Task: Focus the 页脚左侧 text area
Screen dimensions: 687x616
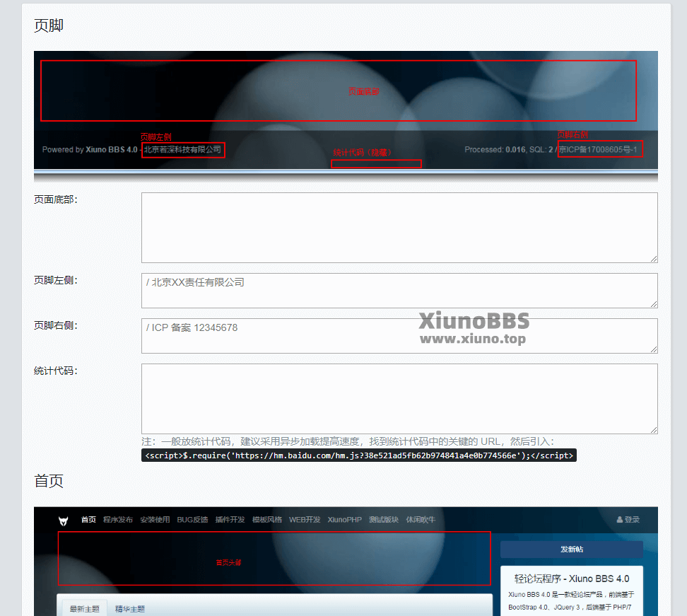Action: [399, 290]
